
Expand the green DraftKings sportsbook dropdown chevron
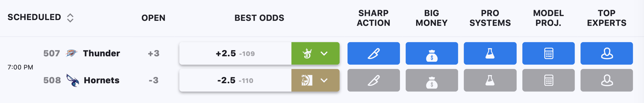(324, 53)
